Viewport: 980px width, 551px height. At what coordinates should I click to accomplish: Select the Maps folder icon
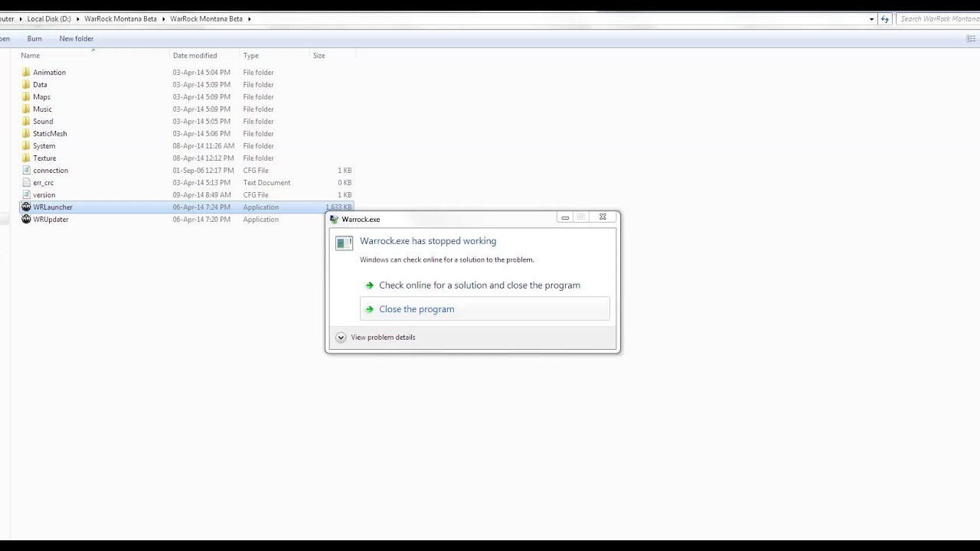click(x=26, y=97)
